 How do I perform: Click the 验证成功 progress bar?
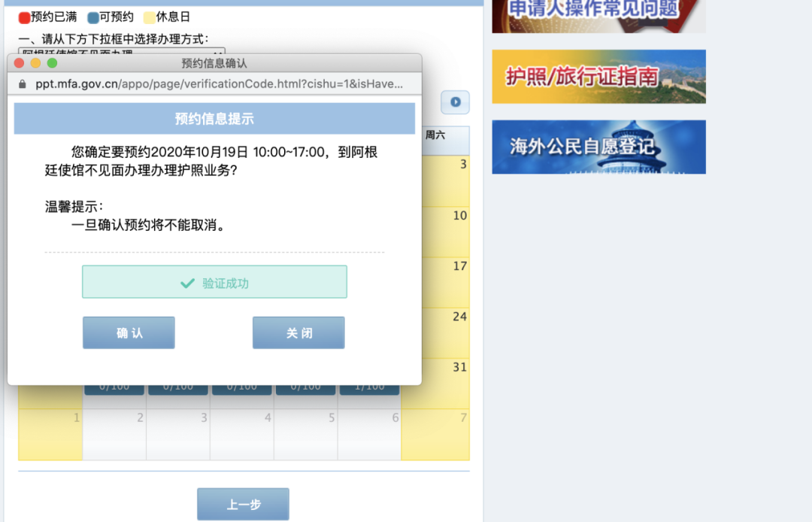pyautogui.click(x=214, y=281)
